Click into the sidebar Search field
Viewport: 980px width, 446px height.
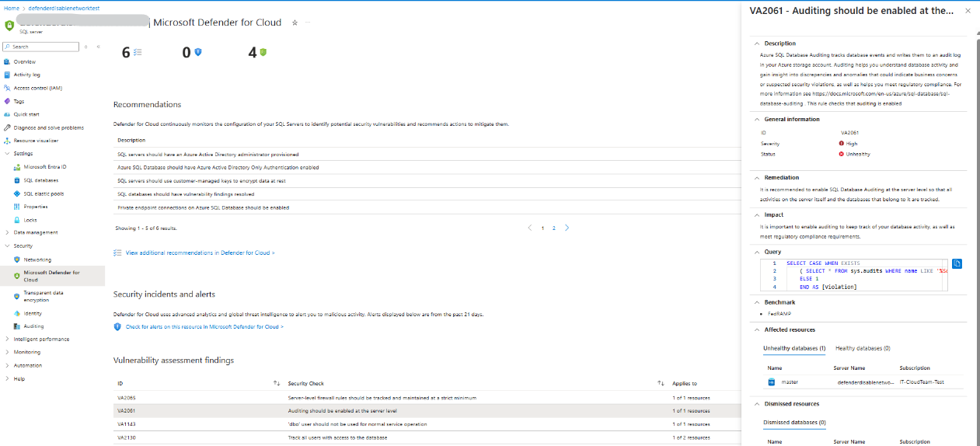click(40, 47)
